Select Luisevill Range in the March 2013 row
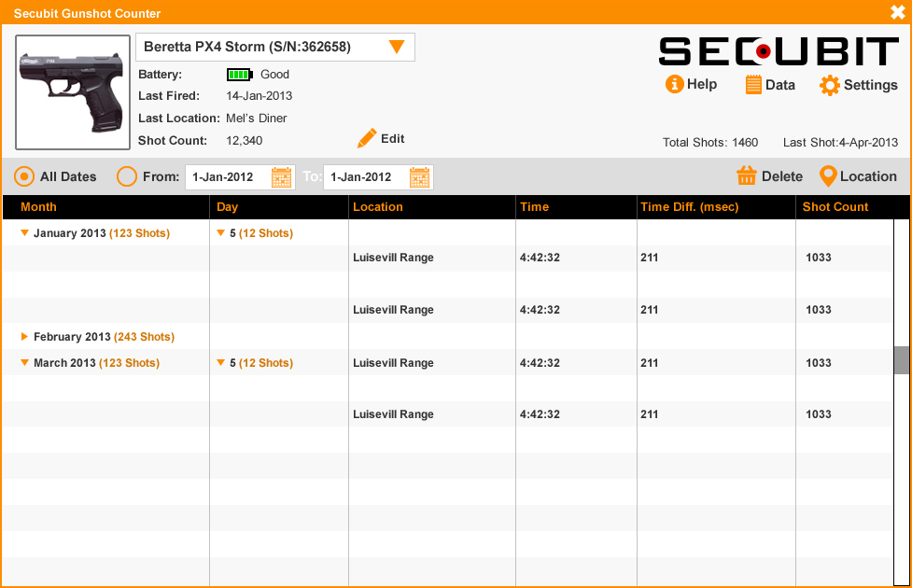Image resolution: width=912 pixels, height=588 pixels. coord(393,363)
